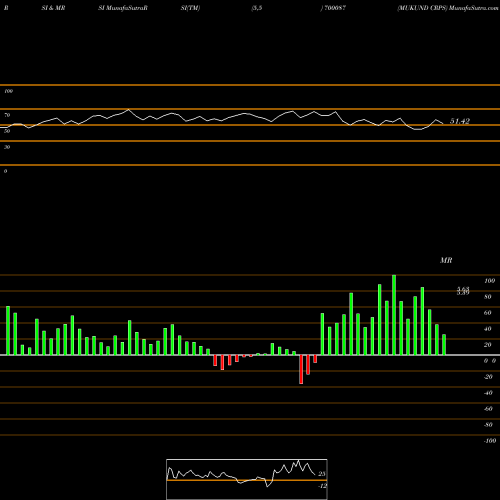This screenshot has height=500, width=500.
Task: Click the longest red negative bar in the MRSI chart
Action: click(301, 369)
